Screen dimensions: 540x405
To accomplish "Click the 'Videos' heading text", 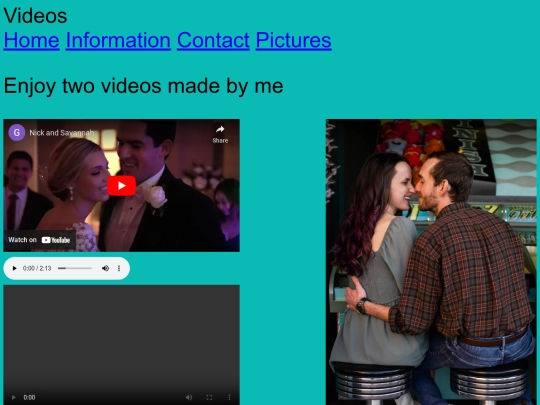I will click(x=35, y=16).
